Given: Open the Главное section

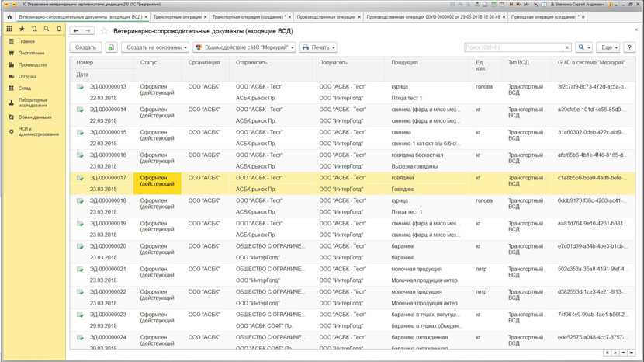Looking at the screenshot, I should click(26, 41).
